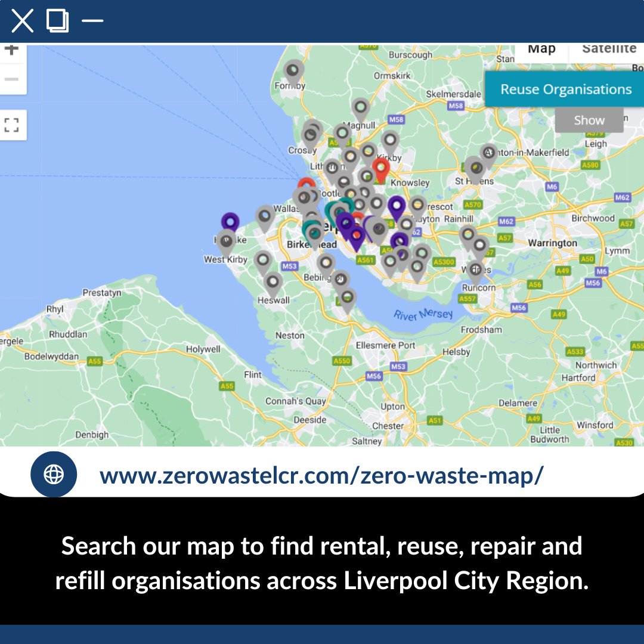Image resolution: width=644 pixels, height=644 pixels.
Task: Click the Denbigh map label
Action: pos(92,435)
